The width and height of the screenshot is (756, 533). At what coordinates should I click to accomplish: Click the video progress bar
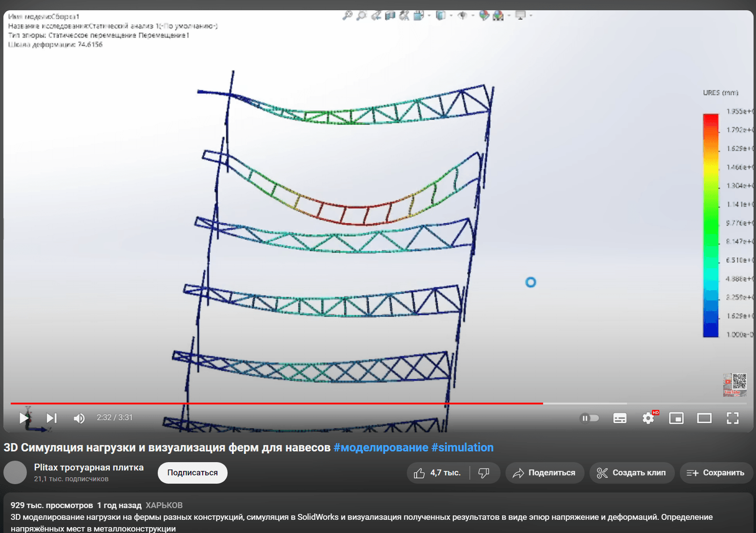point(342,404)
